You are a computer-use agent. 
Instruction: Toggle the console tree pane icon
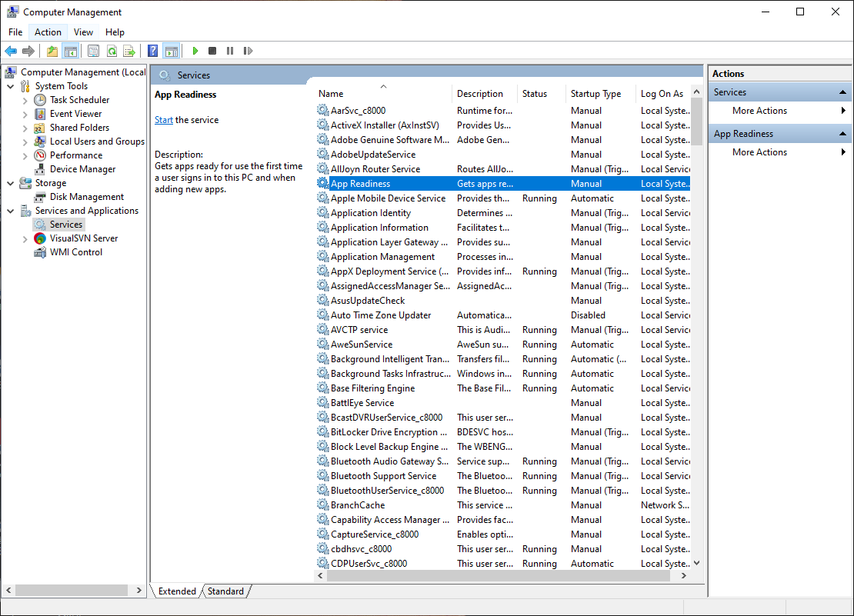click(70, 51)
